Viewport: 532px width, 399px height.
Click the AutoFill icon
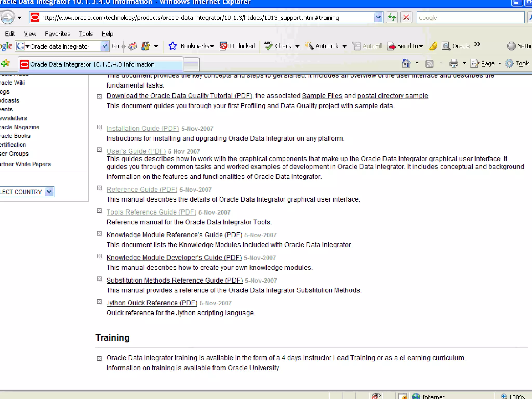[x=356, y=46]
